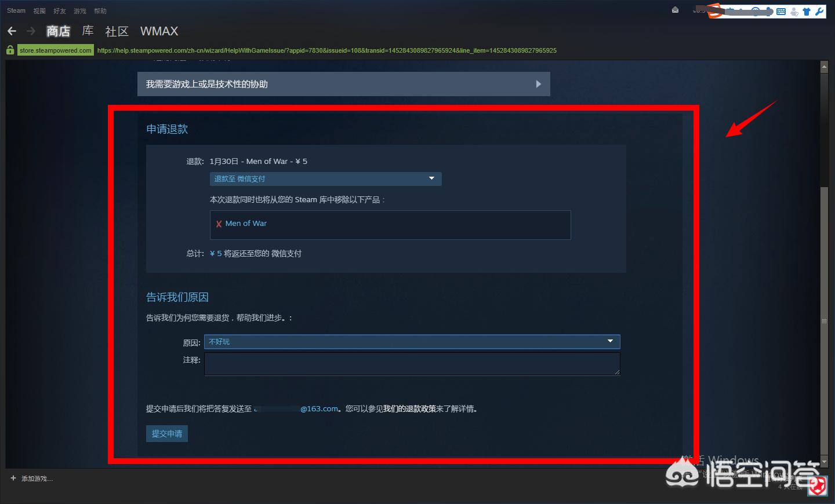Click inside the 注释 notes text area
This screenshot has width=835, height=504.
click(412, 364)
